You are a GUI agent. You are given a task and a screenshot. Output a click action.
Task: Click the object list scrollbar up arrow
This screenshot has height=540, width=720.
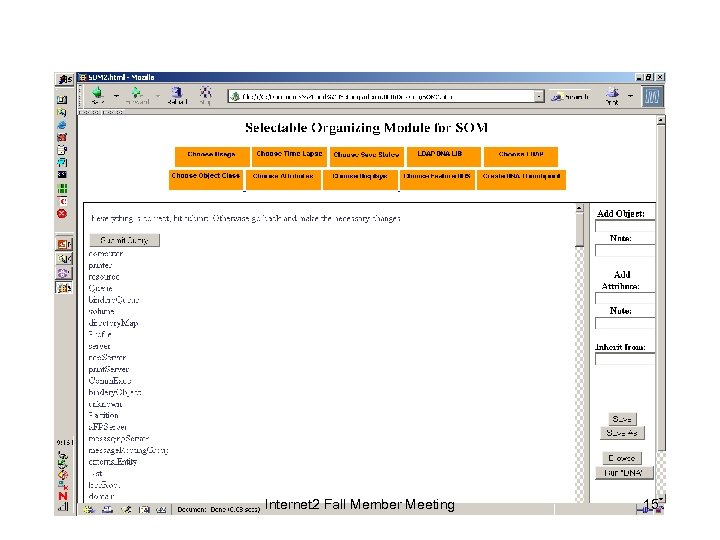(x=579, y=208)
